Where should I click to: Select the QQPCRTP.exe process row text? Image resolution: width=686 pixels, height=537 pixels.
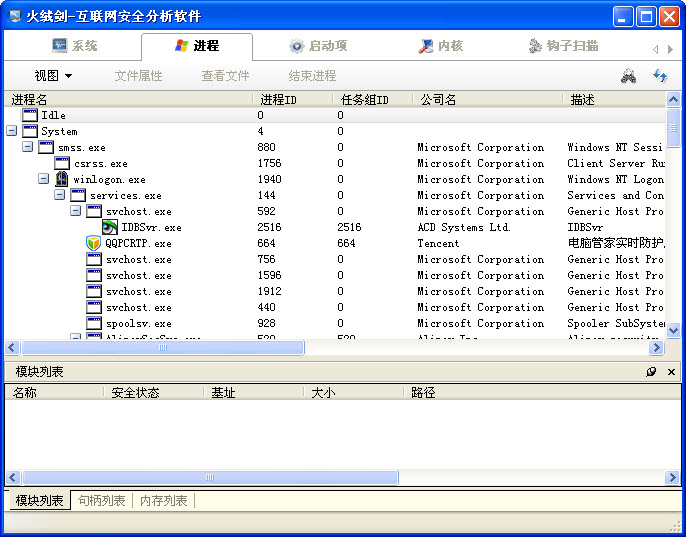tap(138, 243)
